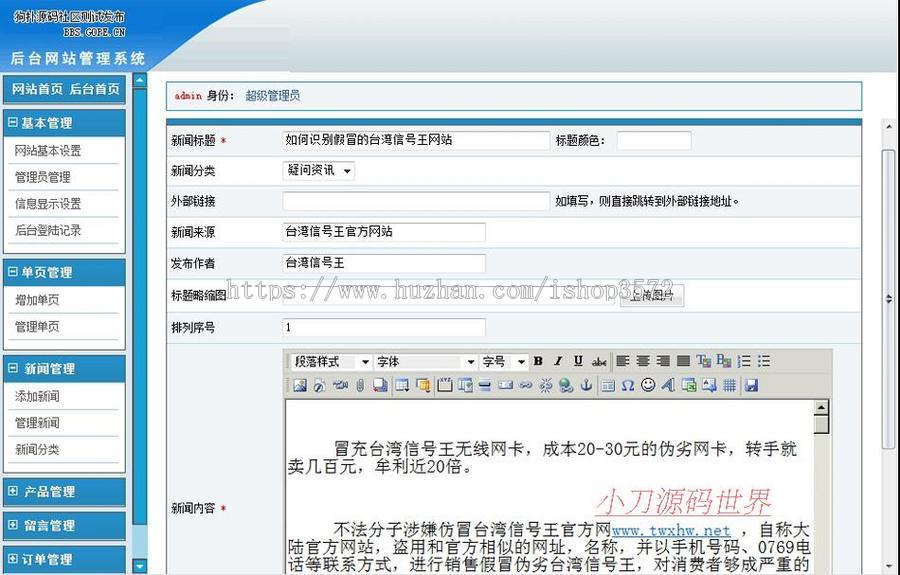The image size is (900, 575).
Task: Click the remove hyperlink icon
Action: click(545, 385)
